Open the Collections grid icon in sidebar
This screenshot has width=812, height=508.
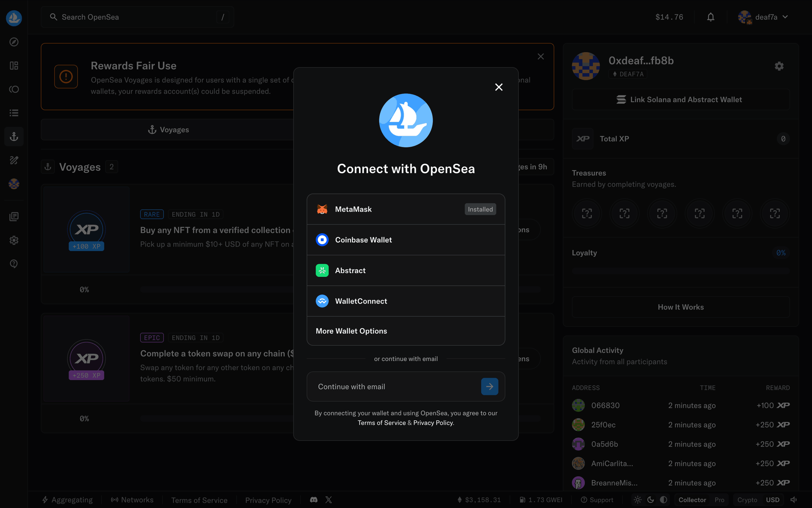(x=14, y=66)
